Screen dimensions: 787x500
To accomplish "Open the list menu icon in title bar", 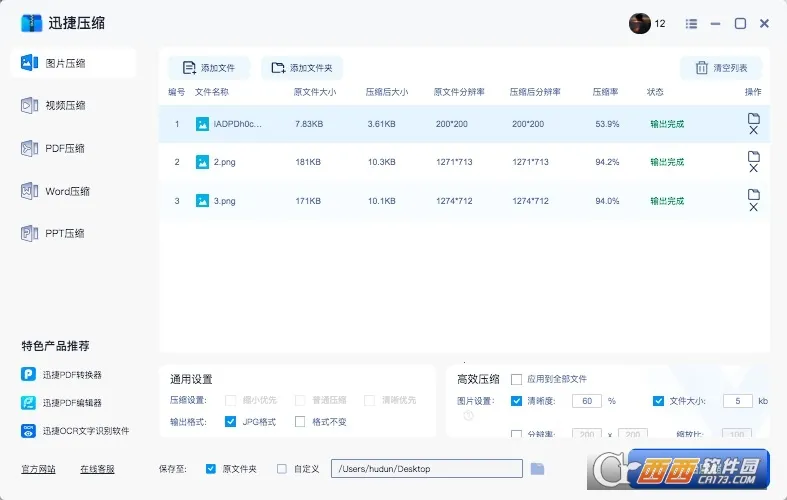I will point(691,24).
